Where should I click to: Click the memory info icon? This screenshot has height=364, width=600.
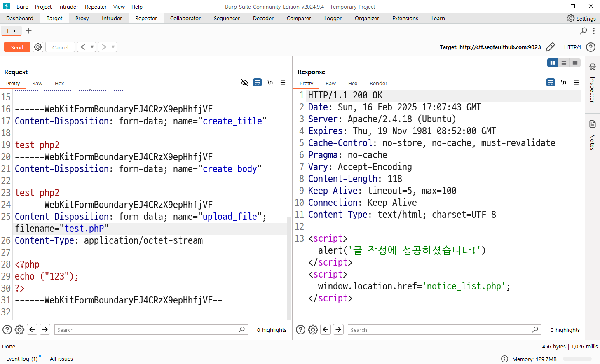504,359
